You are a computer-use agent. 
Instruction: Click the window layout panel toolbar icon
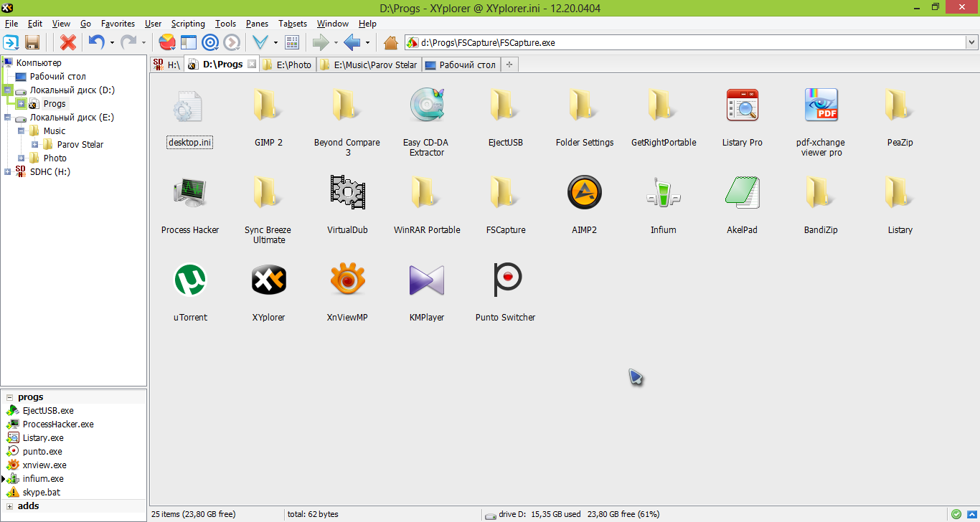point(188,42)
